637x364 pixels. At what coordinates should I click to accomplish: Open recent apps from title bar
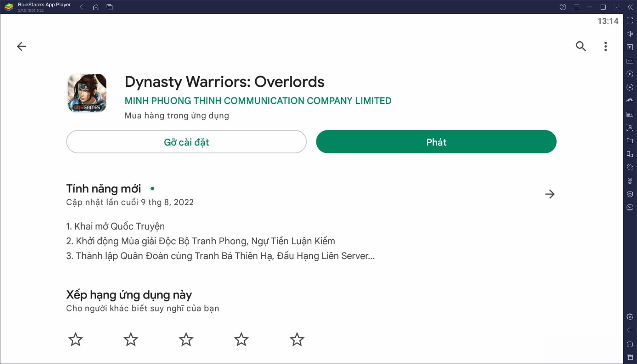coord(110,7)
